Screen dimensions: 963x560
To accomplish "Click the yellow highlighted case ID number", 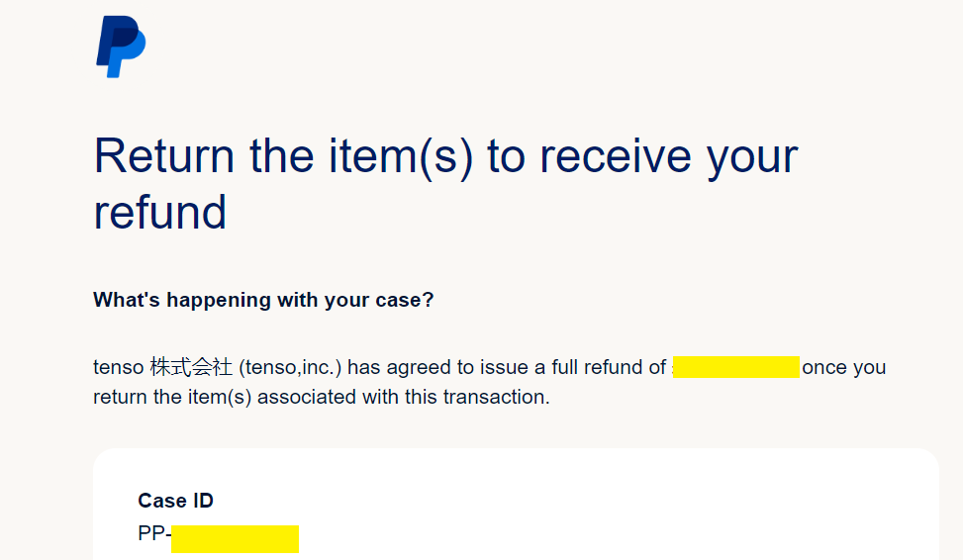I will [235, 539].
